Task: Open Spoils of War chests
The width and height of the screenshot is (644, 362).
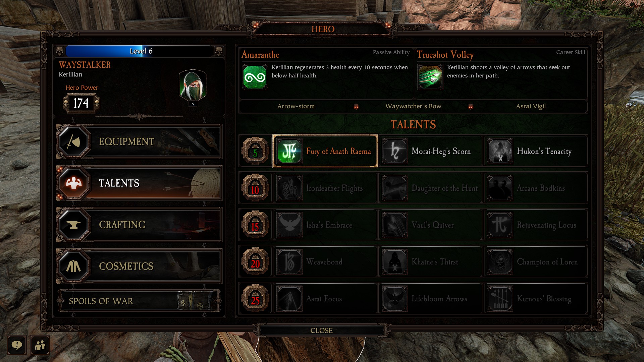Action: [139, 301]
